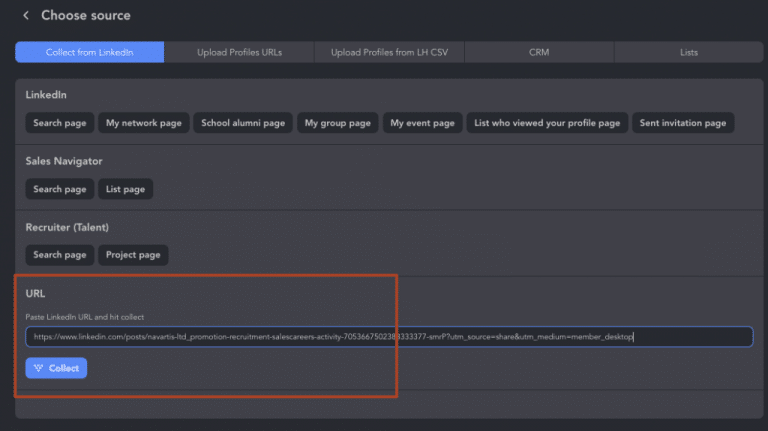Switch to the CRM tab
Screen dimensions: 768x431
(539, 52)
